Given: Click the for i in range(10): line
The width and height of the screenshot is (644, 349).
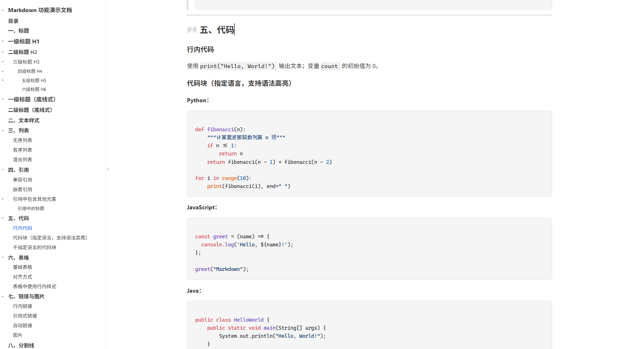Looking at the screenshot, I should [x=223, y=178].
